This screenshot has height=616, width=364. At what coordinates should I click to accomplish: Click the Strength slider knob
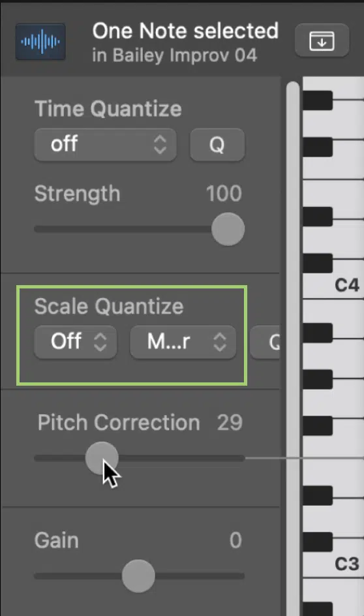point(228,229)
